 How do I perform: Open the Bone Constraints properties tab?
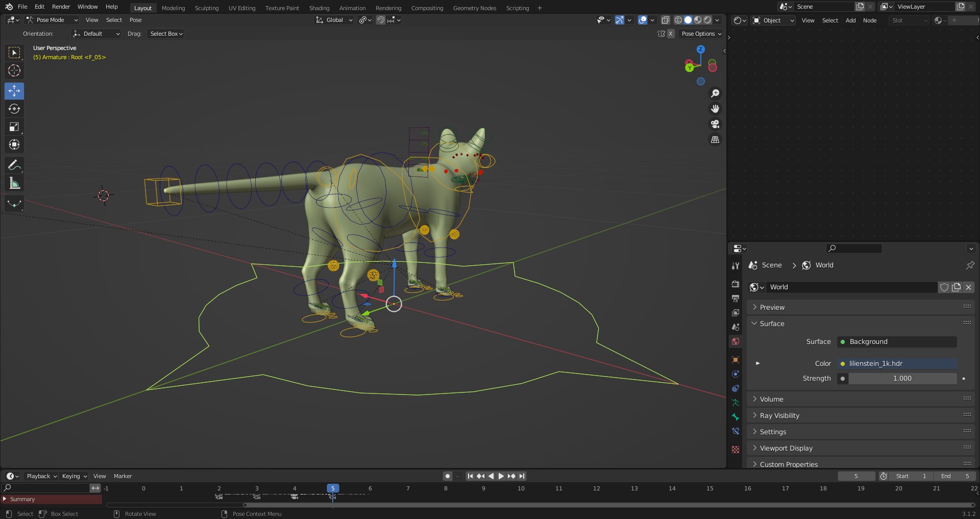click(736, 431)
